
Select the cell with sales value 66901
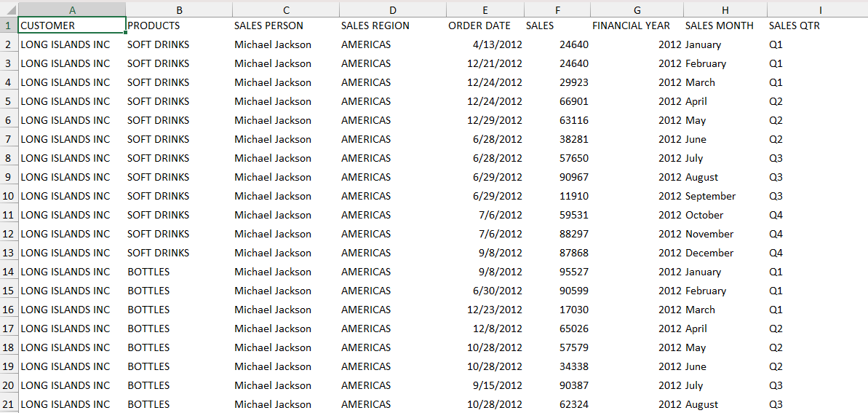557,101
